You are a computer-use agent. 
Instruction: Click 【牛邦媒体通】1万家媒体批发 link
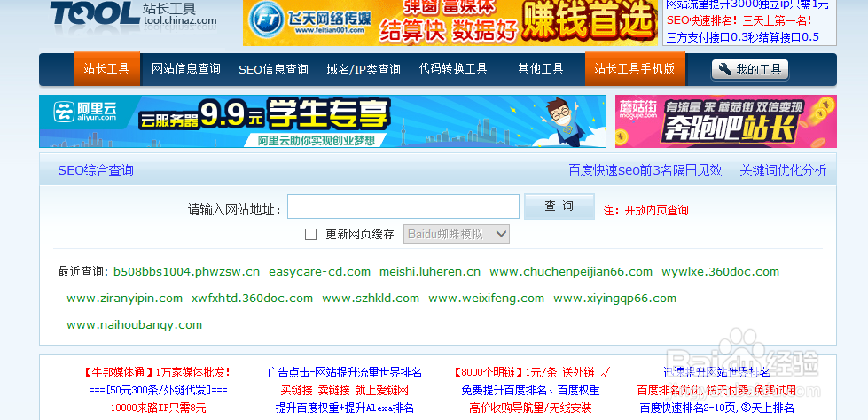(x=157, y=372)
